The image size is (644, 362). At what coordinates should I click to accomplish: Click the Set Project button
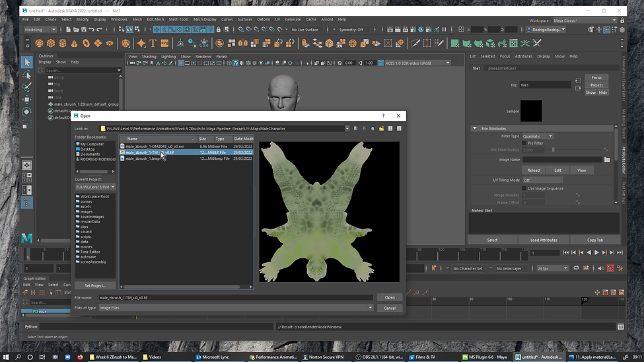pos(95,285)
